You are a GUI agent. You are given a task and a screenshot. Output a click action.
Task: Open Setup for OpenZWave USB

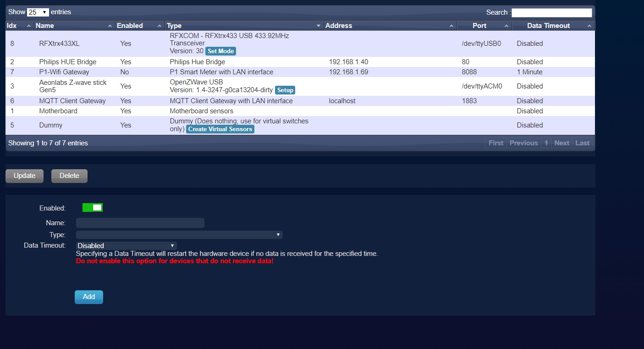[x=285, y=90]
